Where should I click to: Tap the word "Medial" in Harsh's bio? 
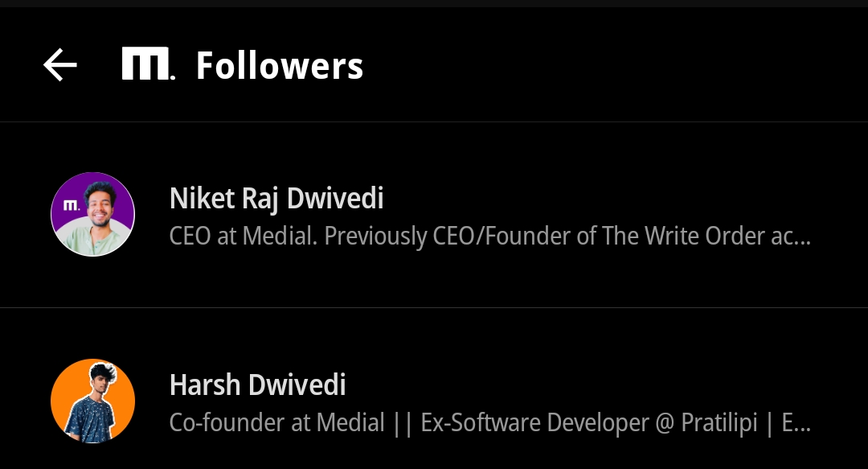[x=350, y=422]
